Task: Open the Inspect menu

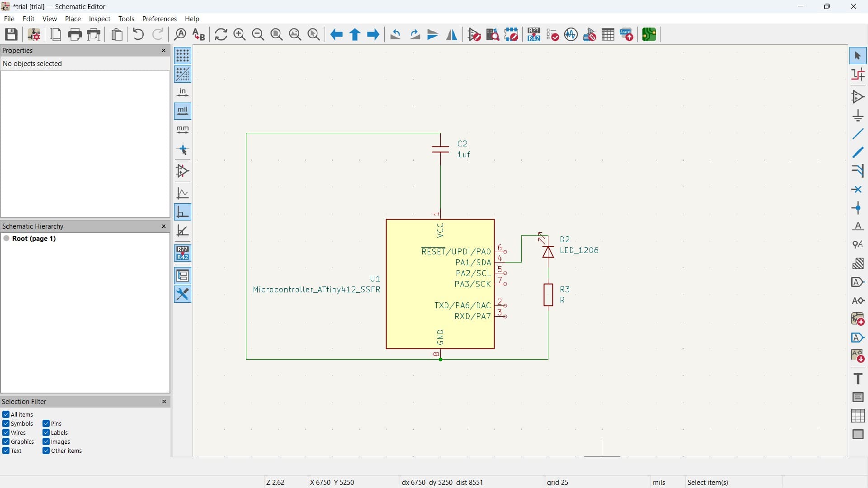Action: coord(99,19)
